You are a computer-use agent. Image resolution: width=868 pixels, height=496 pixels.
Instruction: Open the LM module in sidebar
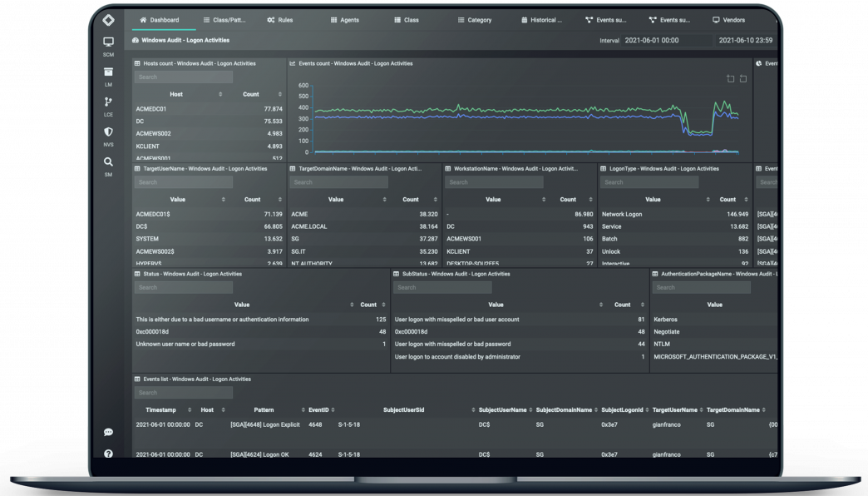click(x=108, y=73)
